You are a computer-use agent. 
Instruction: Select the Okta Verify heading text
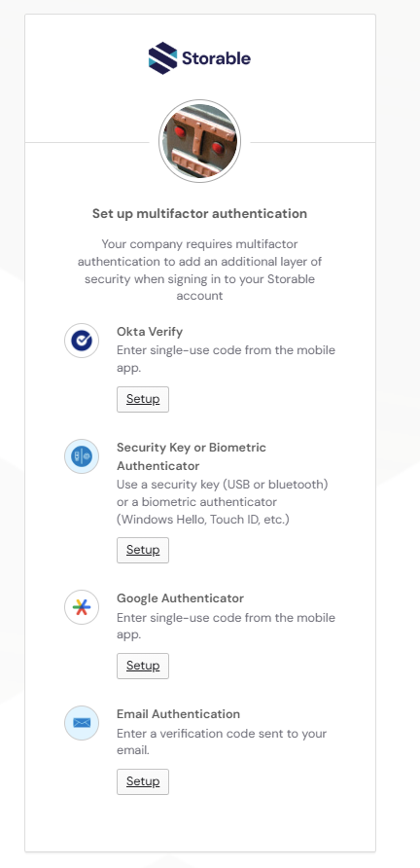tap(150, 332)
